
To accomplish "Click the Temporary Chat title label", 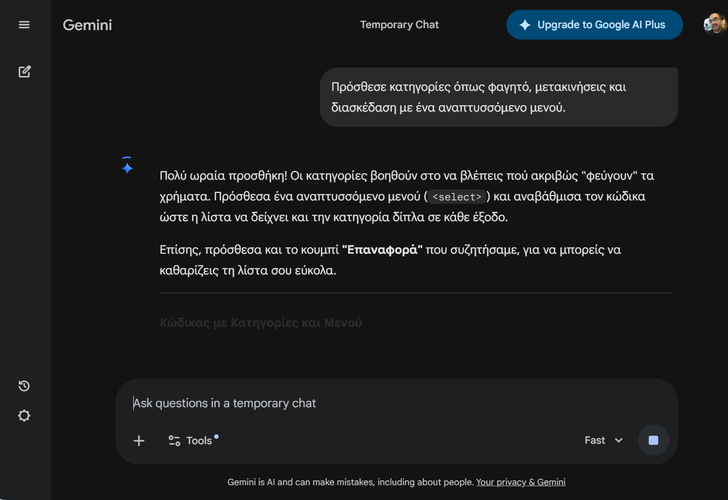I will coord(399,25).
